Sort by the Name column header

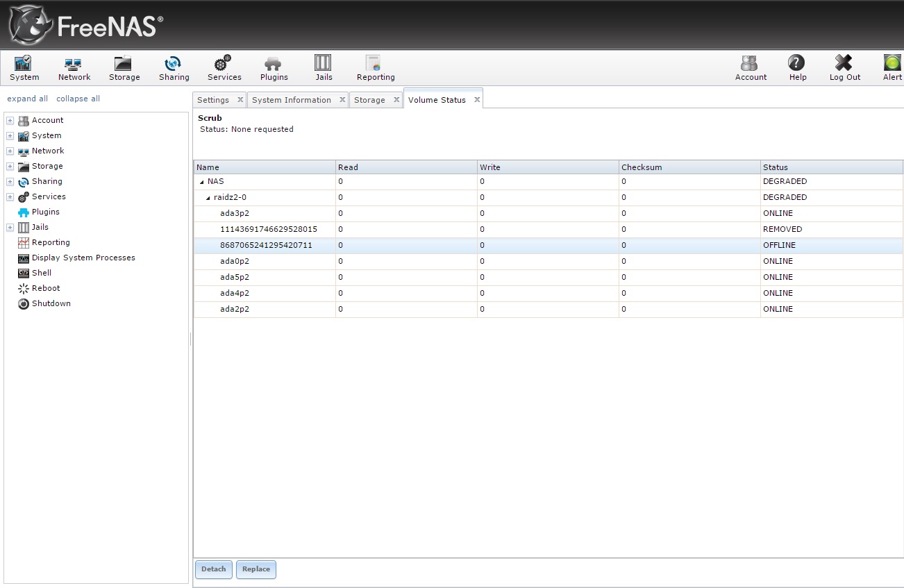(265, 167)
